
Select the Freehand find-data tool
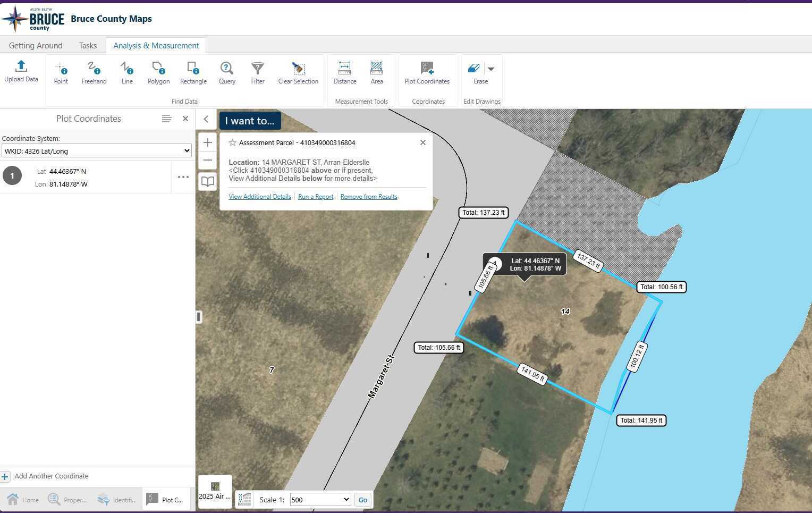pyautogui.click(x=94, y=73)
